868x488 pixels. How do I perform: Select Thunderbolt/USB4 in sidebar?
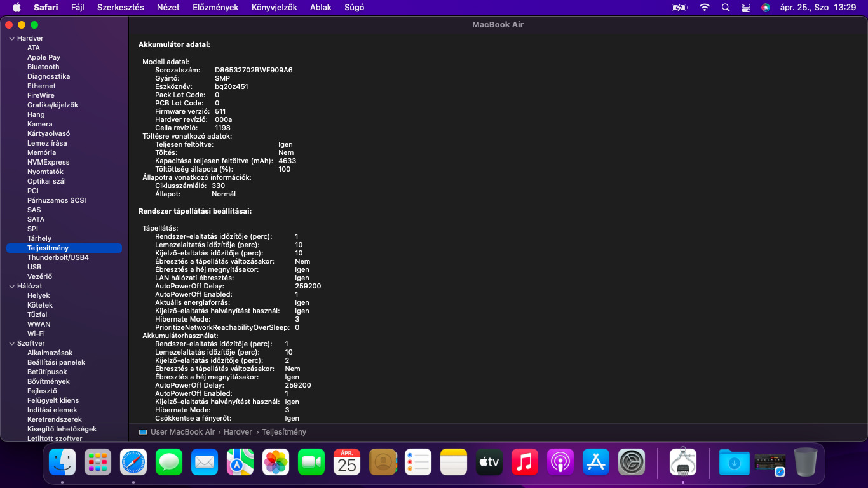click(58, 257)
